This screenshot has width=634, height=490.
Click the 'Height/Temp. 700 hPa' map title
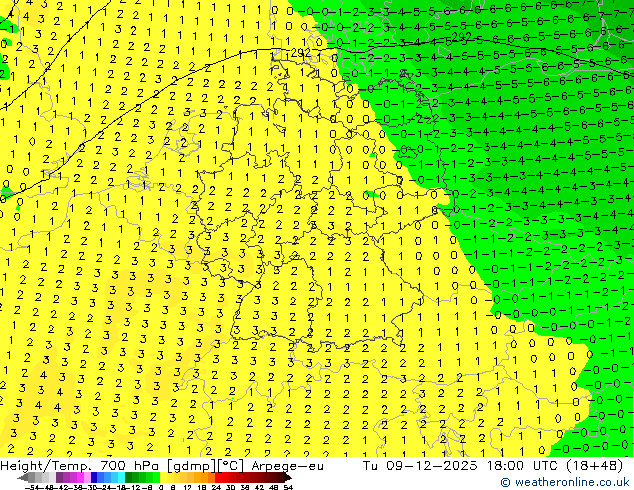coord(82,466)
